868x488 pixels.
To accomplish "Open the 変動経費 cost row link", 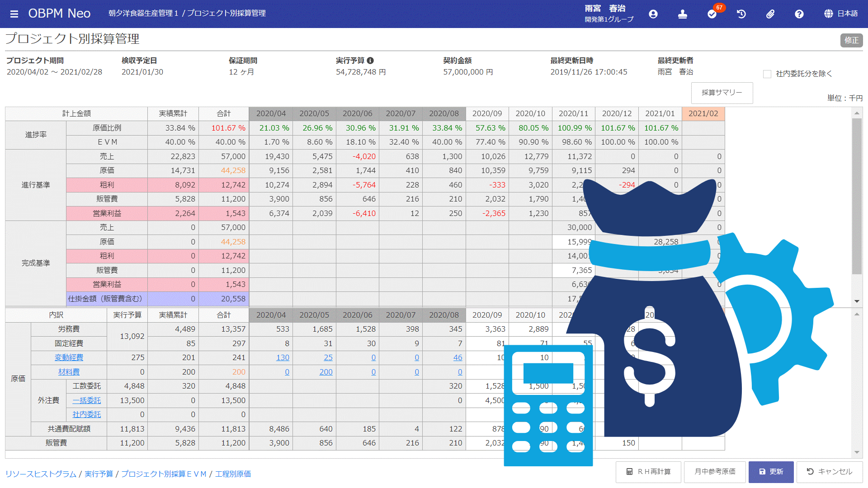I will point(69,357).
